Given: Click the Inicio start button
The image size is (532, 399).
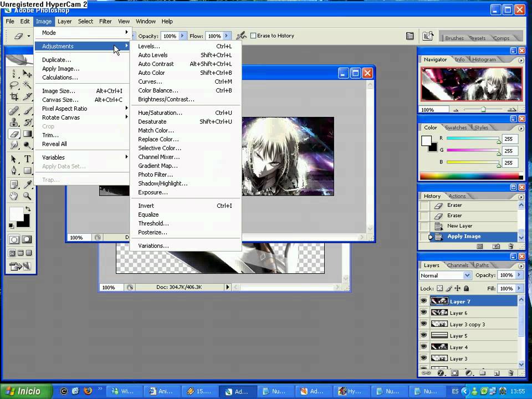Looking at the screenshot, I should pyautogui.click(x=27, y=391).
